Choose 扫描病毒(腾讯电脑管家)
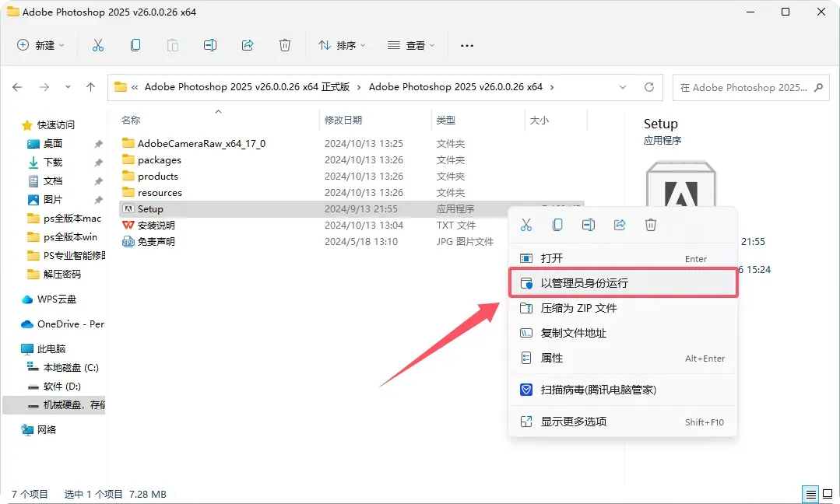 [x=623, y=390]
